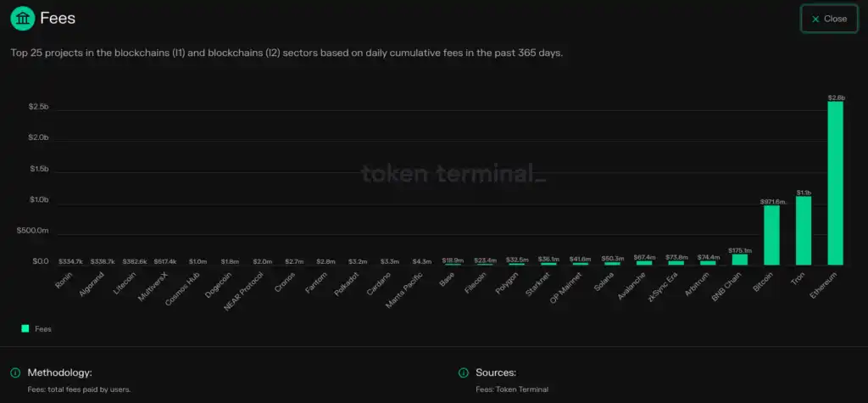Screen dimensions: 868x403
Task: Click the info icon beside Methodology
Action: tap(14, 372)
